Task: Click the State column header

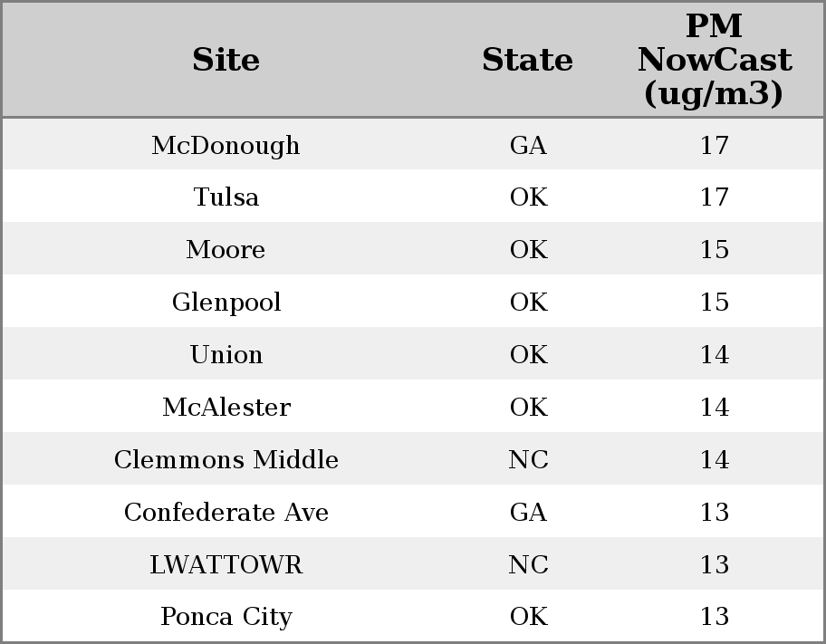Action: coord(528,60)
